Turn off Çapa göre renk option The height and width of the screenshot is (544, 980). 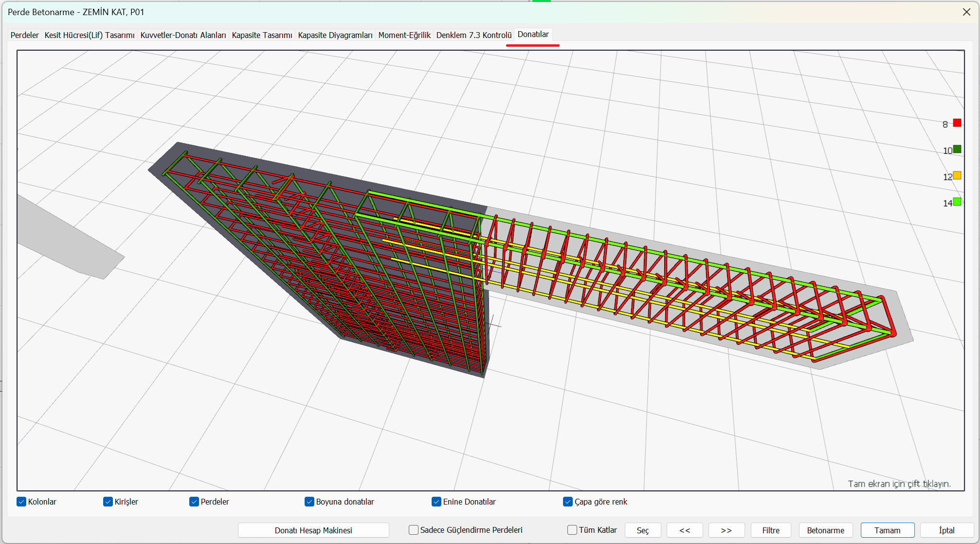tap(568, 502)
